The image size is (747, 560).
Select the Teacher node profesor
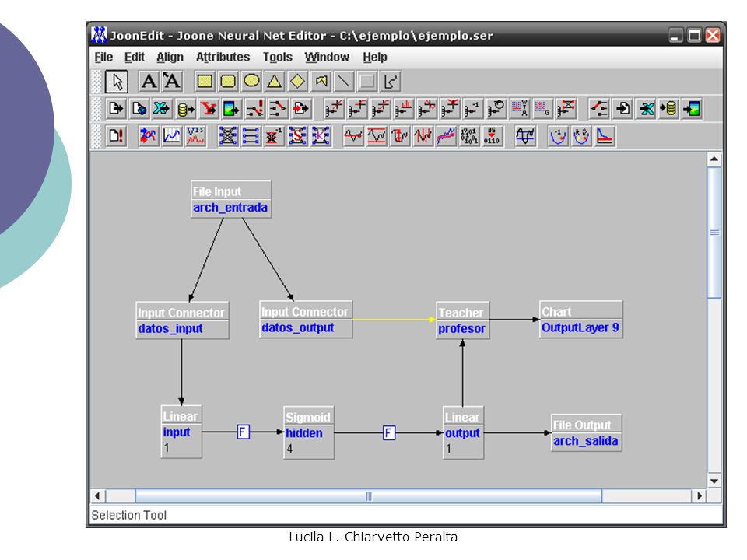[462, 320]
